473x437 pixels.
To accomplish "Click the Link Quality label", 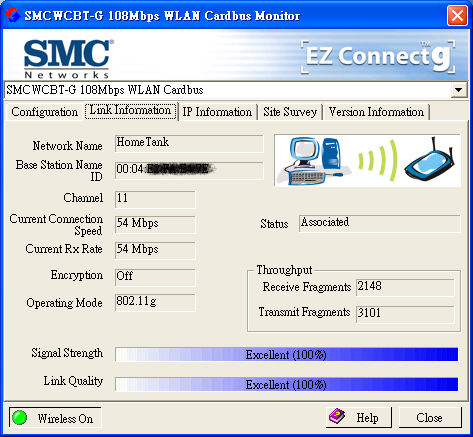I will [x=73, y=381].
